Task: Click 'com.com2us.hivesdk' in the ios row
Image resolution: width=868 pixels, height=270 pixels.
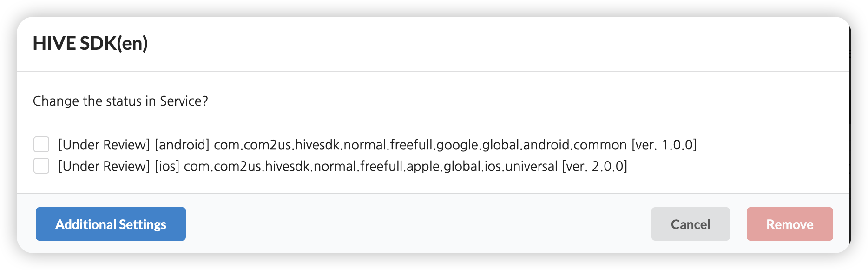Action: point(247,166)
